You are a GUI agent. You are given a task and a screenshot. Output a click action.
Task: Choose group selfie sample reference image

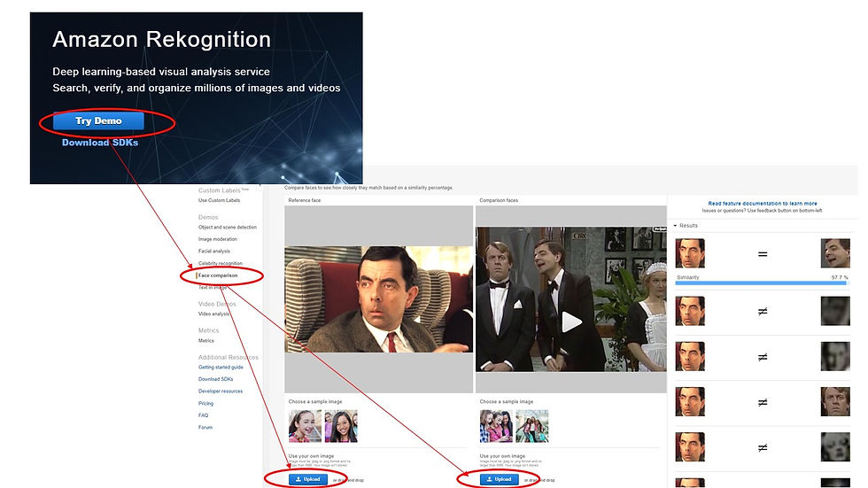[341, 426]
